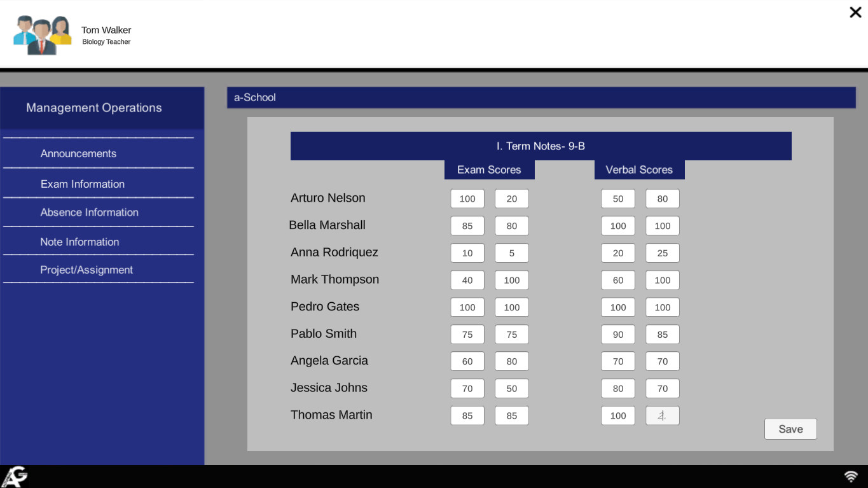This screenshot has width=868, height=488.
Task: Select Pedro Gates's first verbal score field
Action: pyautogui.click(x=617, y=307)
